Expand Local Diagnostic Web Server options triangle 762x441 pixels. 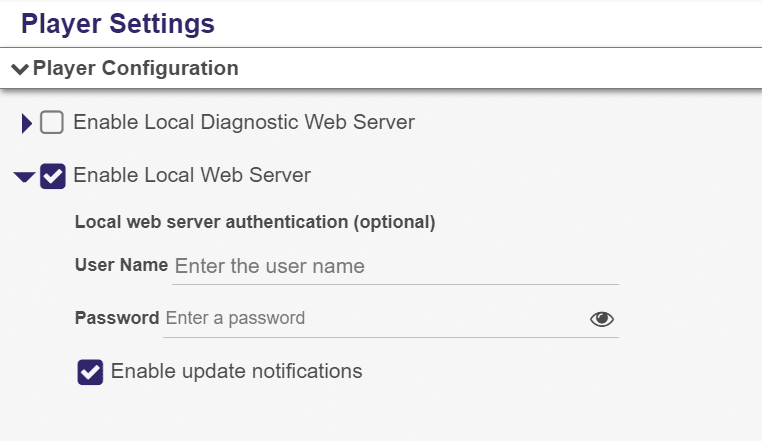pos(27,123)
